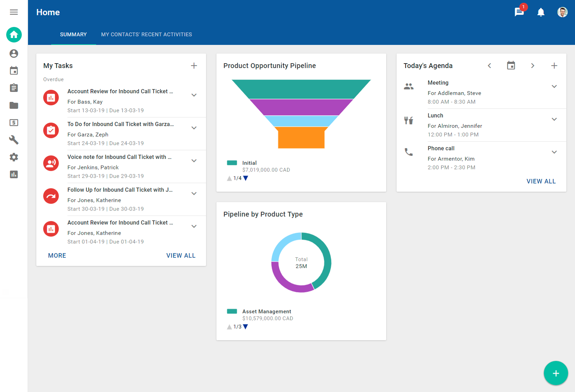Click the user profile avatar
Viewport: 575px width, 392px height.
point(562,12)
